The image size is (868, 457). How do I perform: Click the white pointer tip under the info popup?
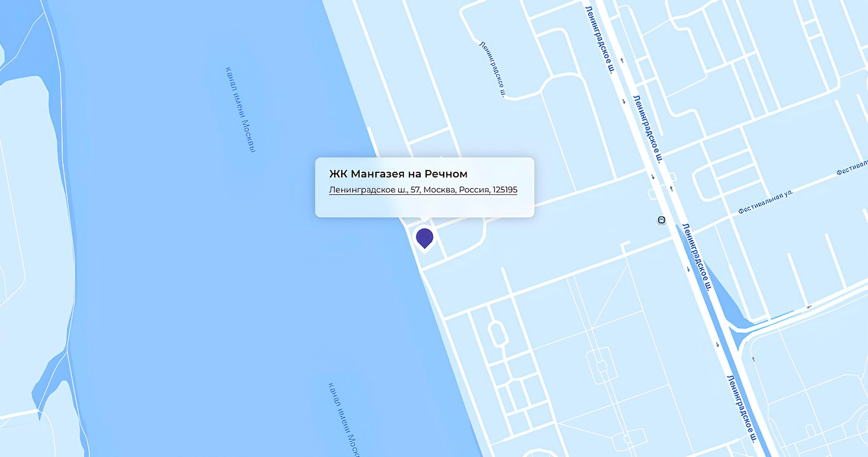[425, 220]
